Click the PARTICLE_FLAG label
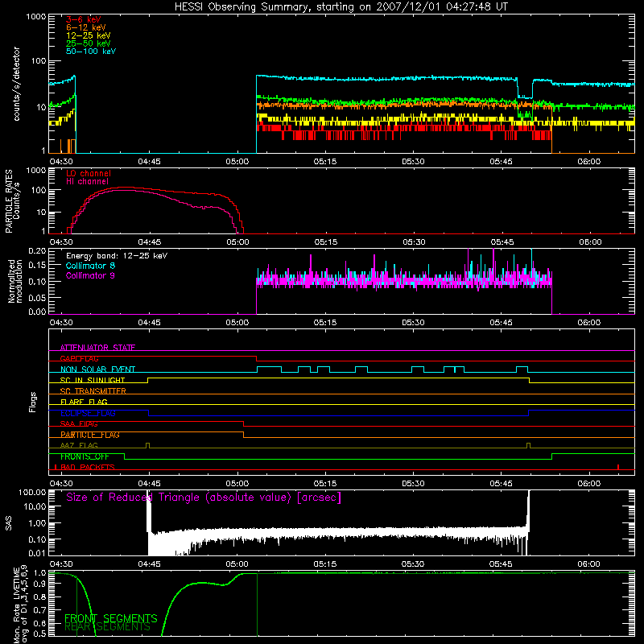 [90, 435]
